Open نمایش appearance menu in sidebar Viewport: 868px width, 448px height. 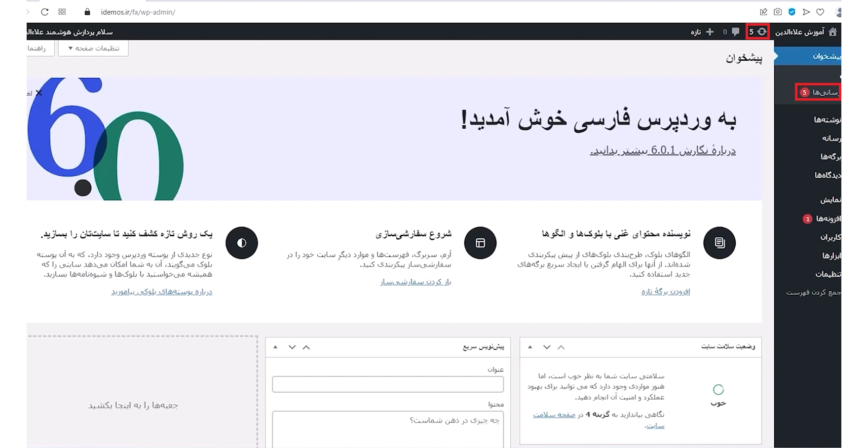pos(830,200)
